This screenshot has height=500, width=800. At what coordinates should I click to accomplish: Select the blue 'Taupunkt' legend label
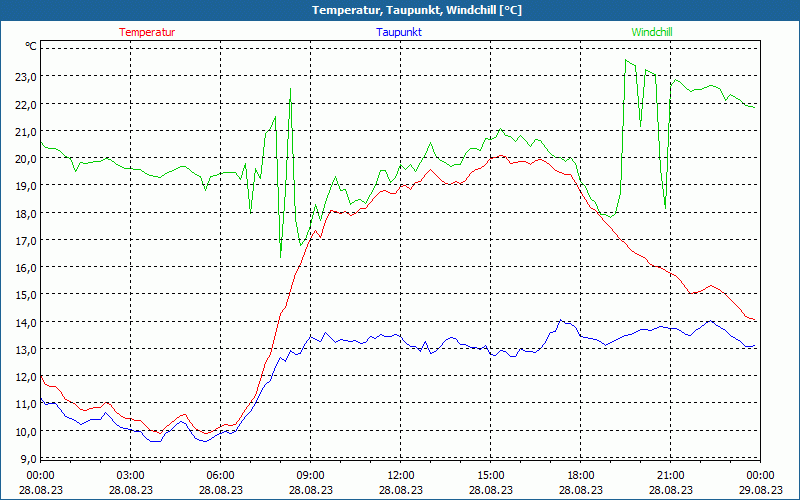tap(399, 32)
